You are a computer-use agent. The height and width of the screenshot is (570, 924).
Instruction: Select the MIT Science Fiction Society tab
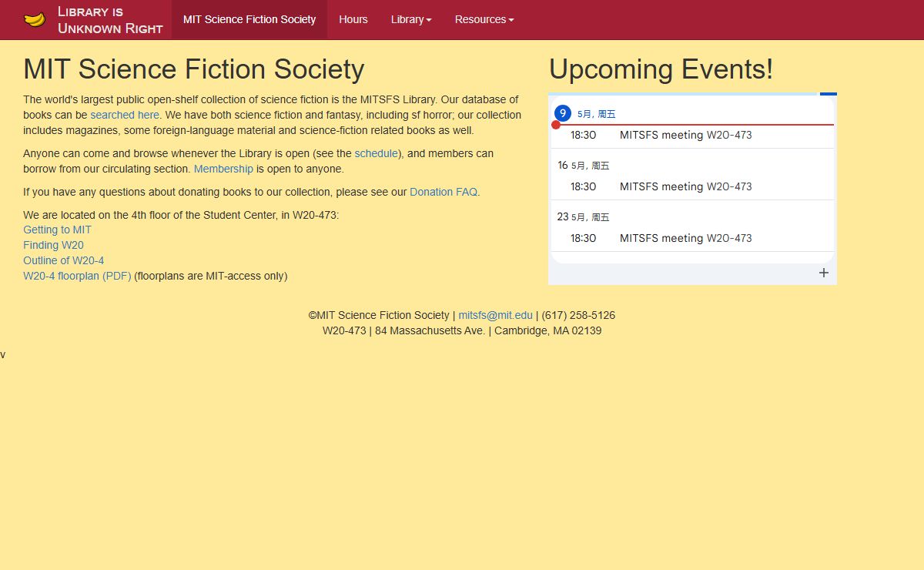[249, 19]
